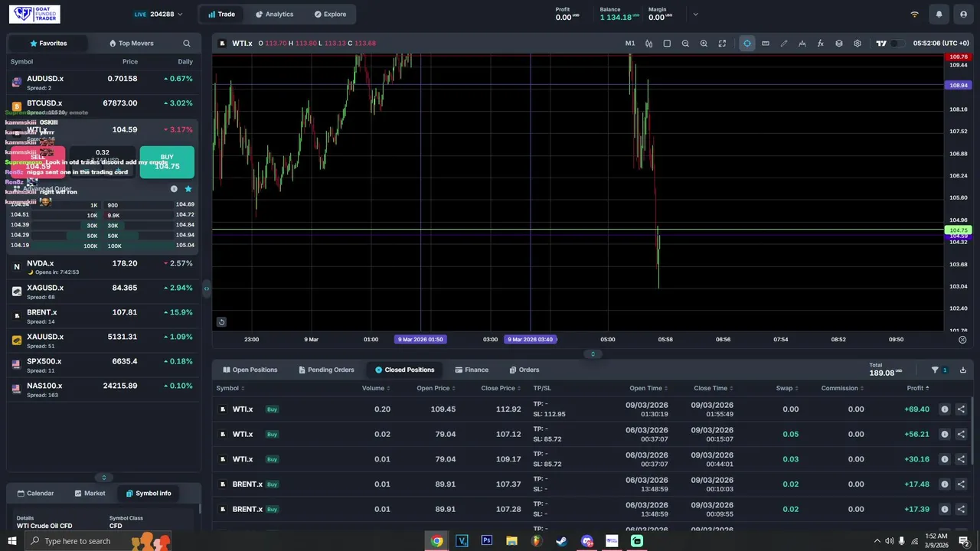This screenshot has height=551, width=980.
Task: Open the WiFi connection status icon
Action: click(x=914, y=15)
